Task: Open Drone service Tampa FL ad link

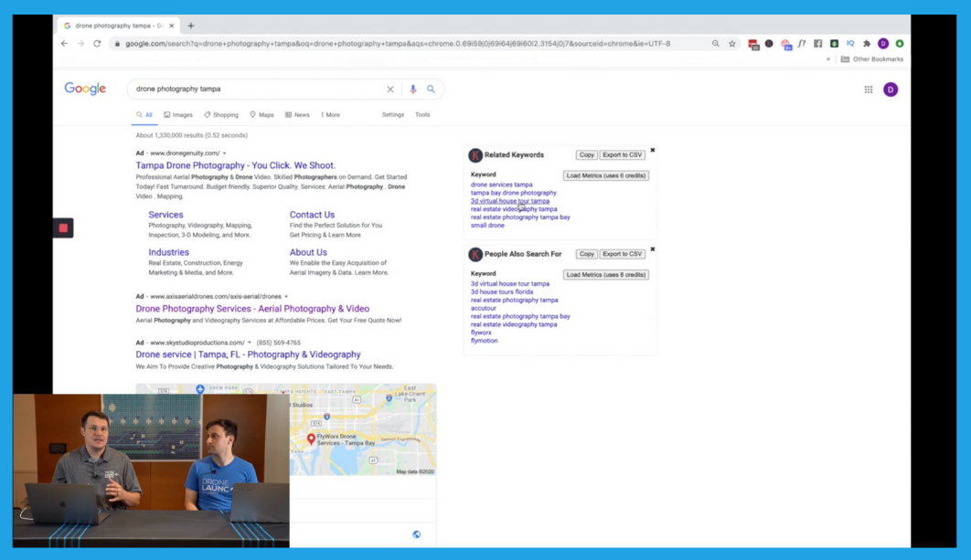Action: pyautogui.click(x=248, y=354)
